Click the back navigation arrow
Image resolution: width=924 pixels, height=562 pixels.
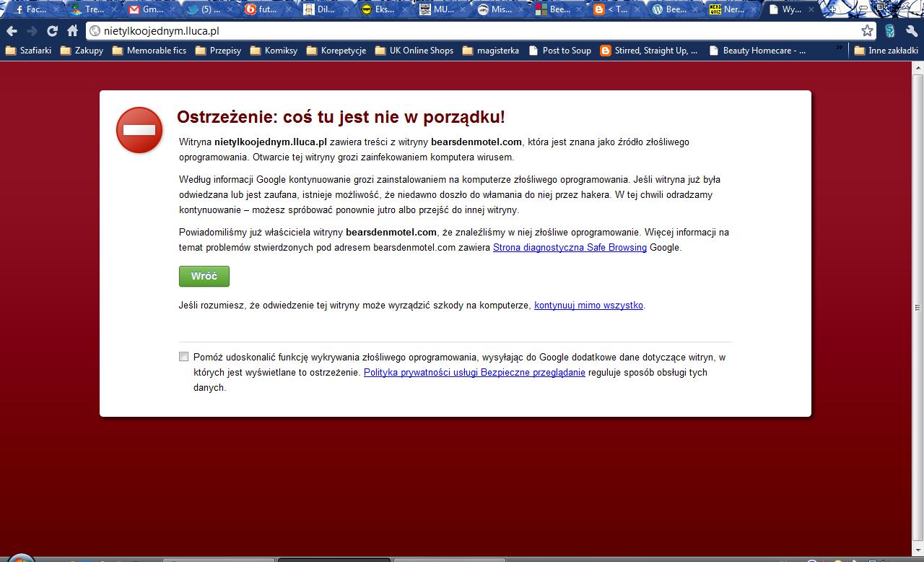point(12,31)
